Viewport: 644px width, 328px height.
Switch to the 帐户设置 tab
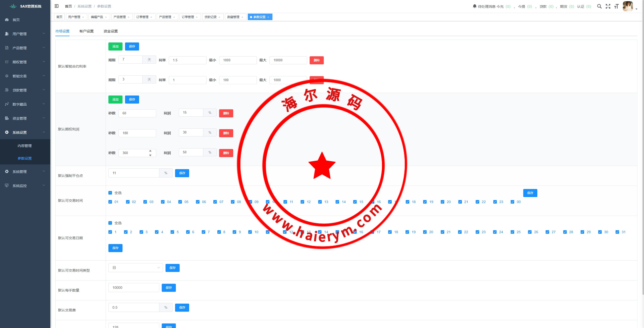pyautogui.click(x=87, y=31)
